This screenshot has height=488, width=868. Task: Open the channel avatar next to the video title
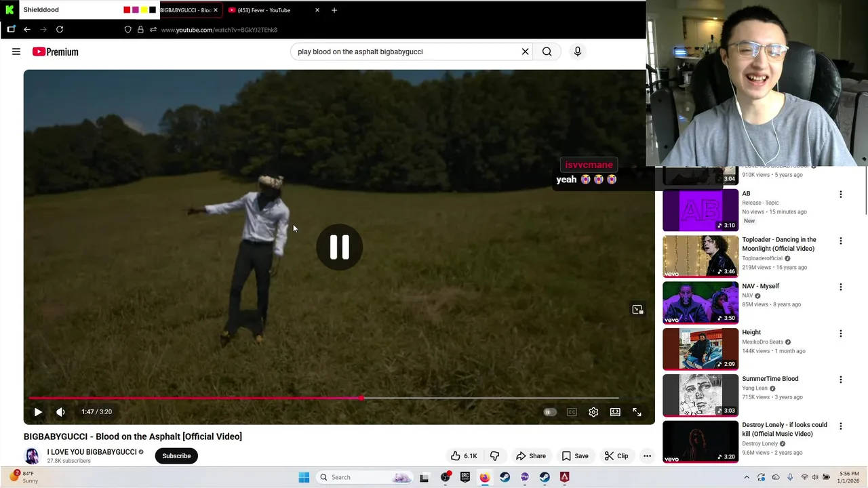[x=32, y=456]
